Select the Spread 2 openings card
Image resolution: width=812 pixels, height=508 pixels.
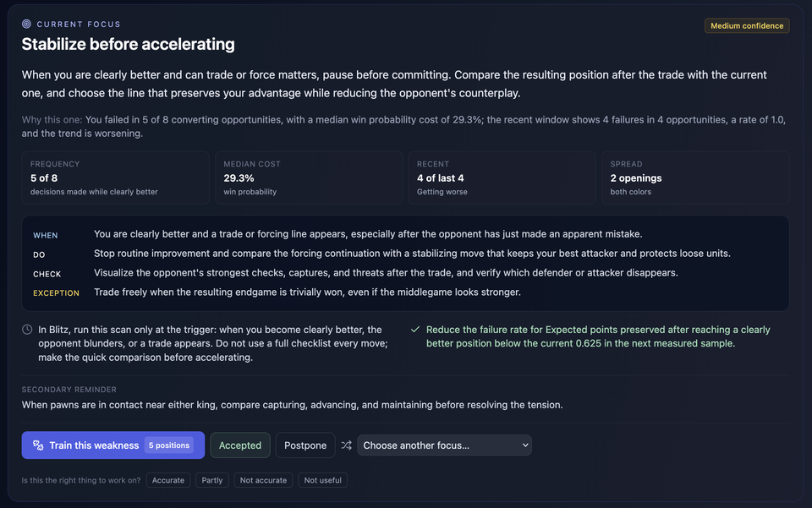(695, 178)
